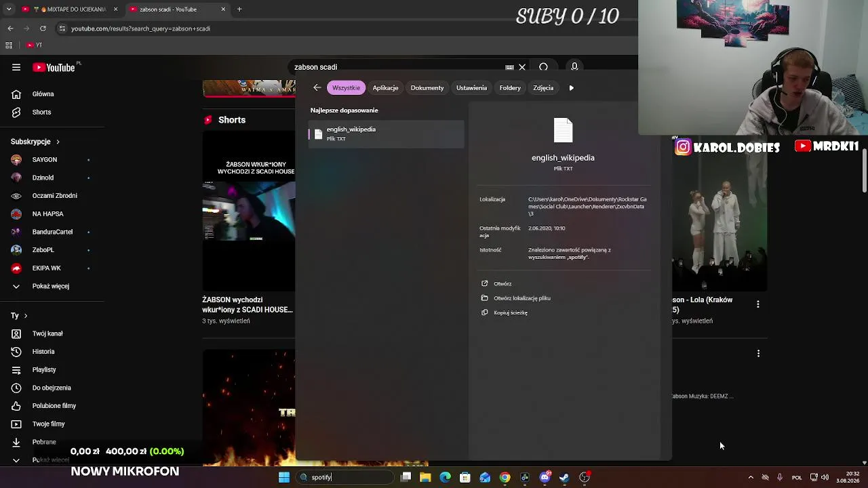Switch to the Zdjęcia filter
The width and height of the screenshot is (868, 488).
coord(543,87)
